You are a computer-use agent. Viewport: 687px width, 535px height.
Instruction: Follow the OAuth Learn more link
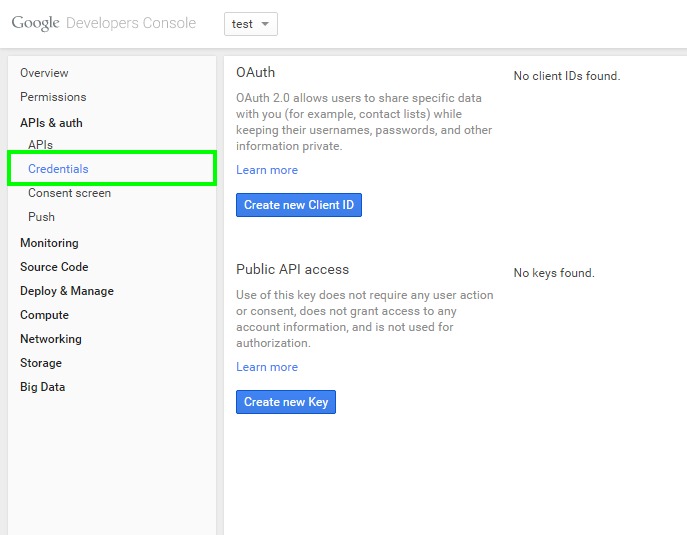[x=267, y=170]
